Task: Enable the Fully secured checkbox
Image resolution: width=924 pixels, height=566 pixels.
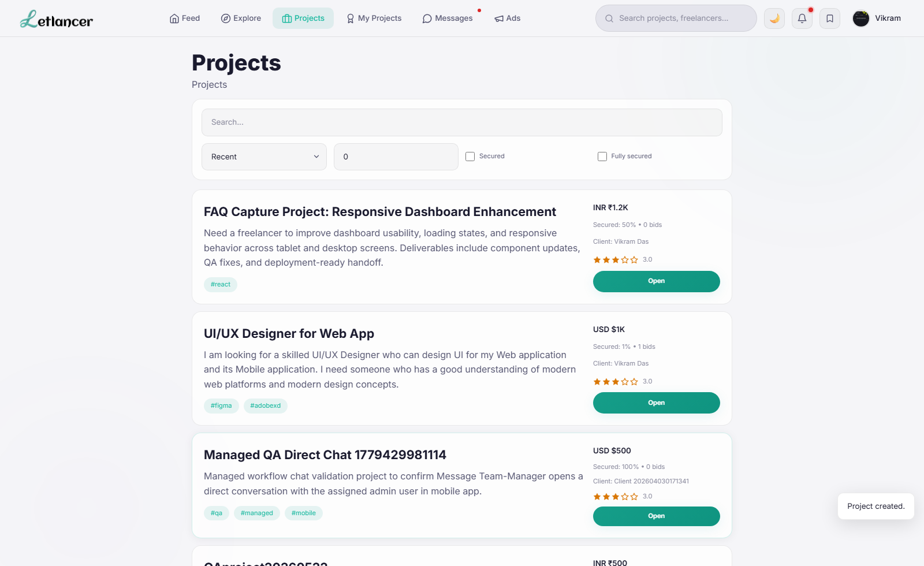Action: point(602,157)
